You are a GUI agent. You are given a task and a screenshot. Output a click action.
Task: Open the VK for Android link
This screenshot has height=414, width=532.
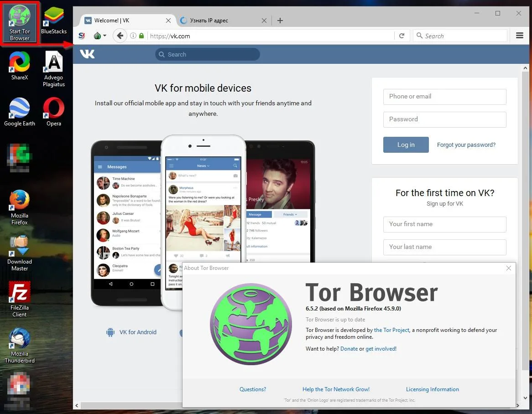pos(138,332)
